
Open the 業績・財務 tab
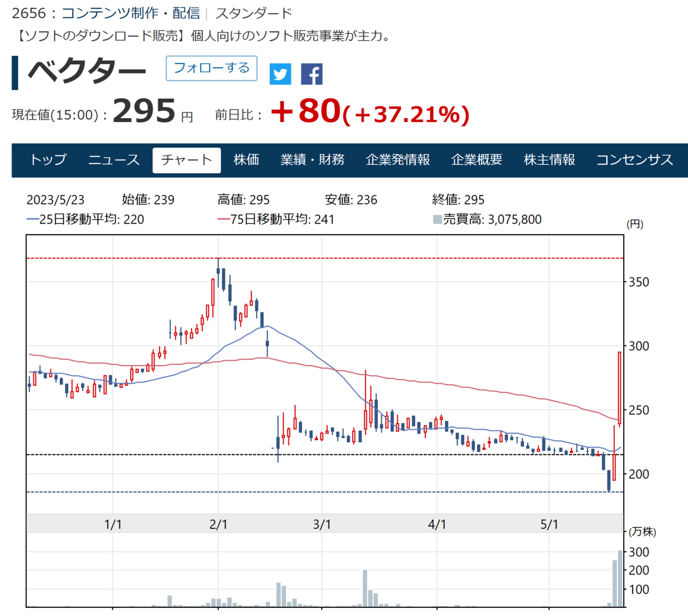click(x=312, y=159)
